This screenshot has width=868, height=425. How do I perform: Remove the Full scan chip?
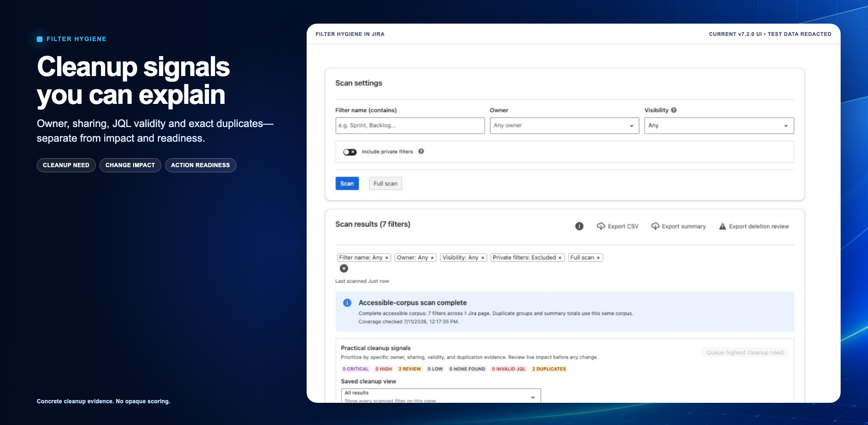(x=598, y=258)
